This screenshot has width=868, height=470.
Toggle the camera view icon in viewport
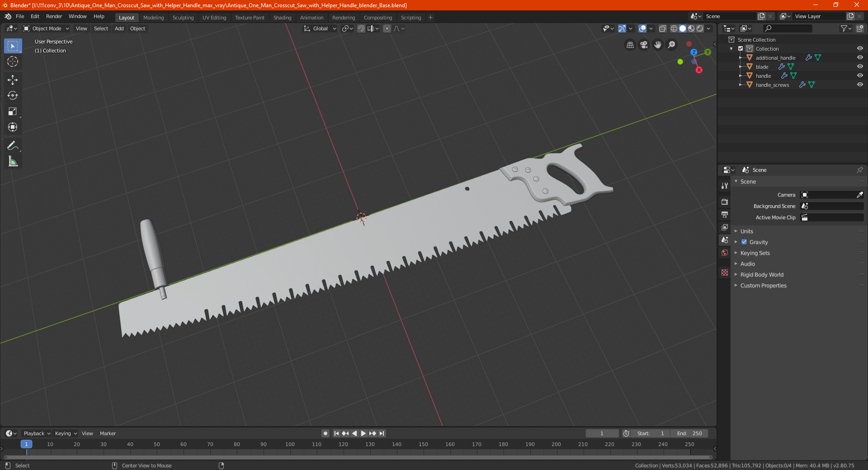tap(644, 45)
